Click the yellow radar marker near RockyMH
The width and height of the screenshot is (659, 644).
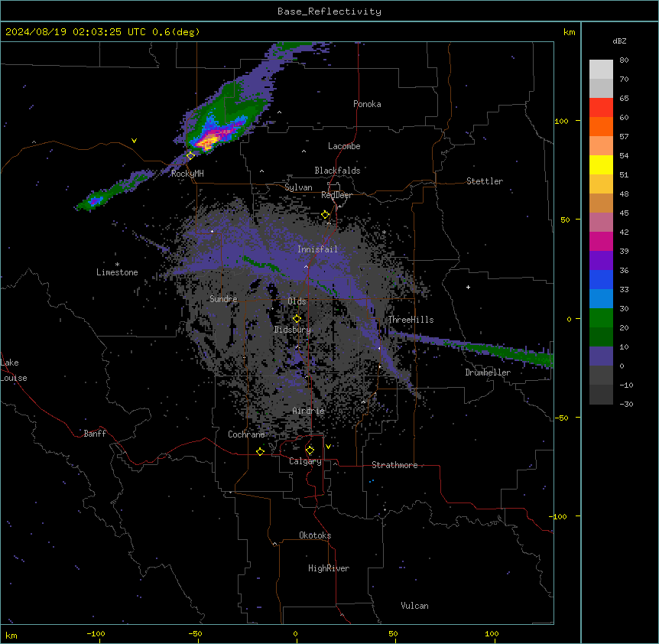[190, 156]
